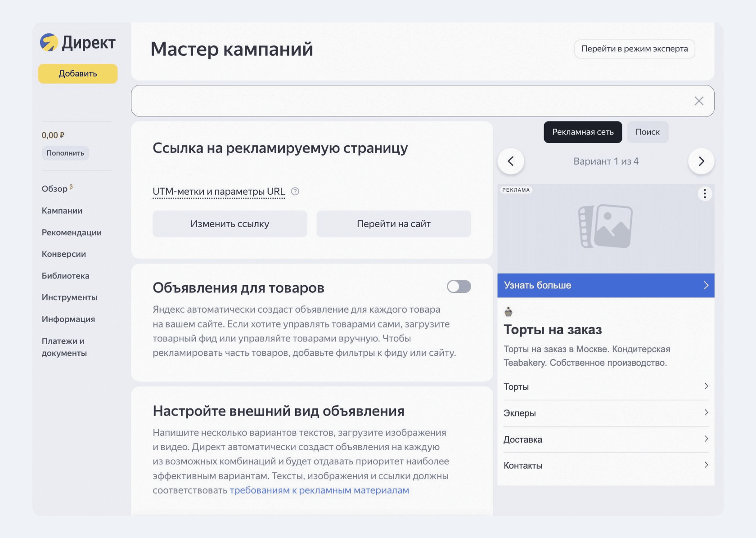This screenshot has width=756, height=538.
Task: Click the Настройте внешний вид объявления heading
Action: click(x=279, y=411)
